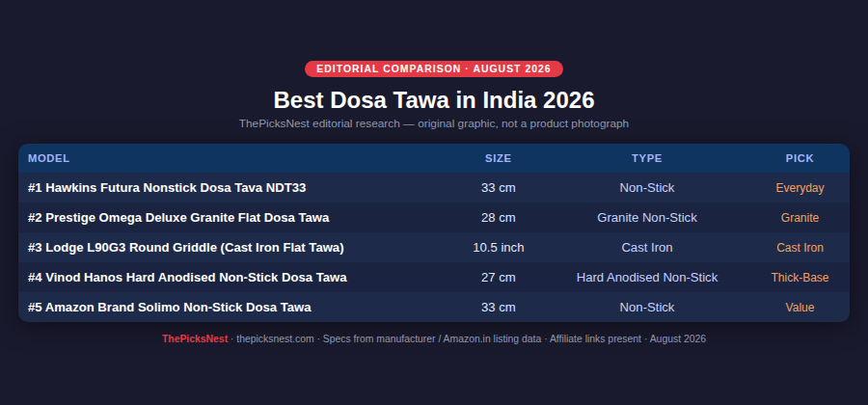This screenshot has height=405, width=868.
Task: Click the 28 cm size cell
Action: (499, 218)
